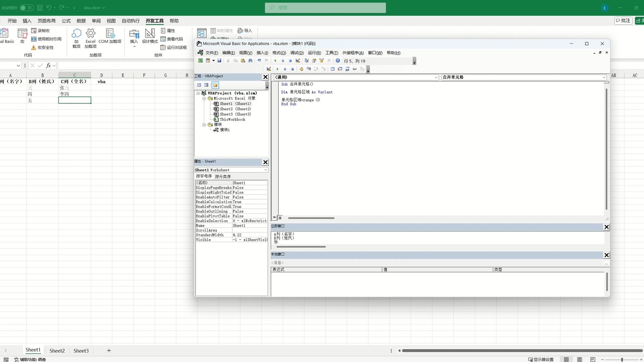Click View Code icon in project panel

[x=199, y=85]
